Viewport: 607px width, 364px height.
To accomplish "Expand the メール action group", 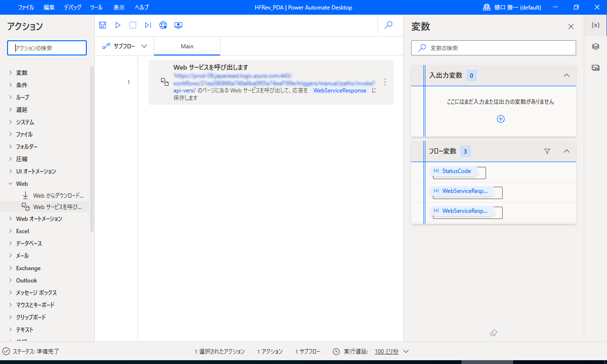I will (x=11, y=255).
